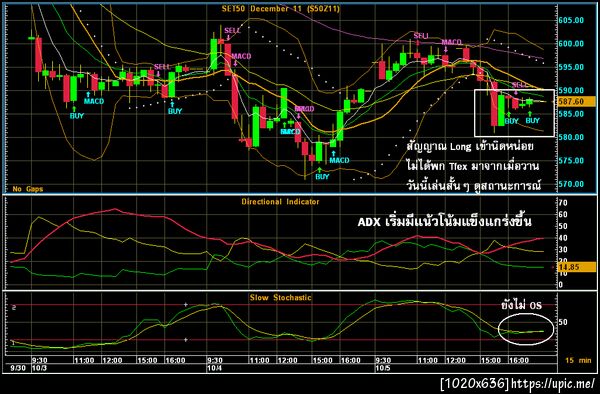
Task: Click the level 2 label on upper stochastic line
Action: (14, 307)
